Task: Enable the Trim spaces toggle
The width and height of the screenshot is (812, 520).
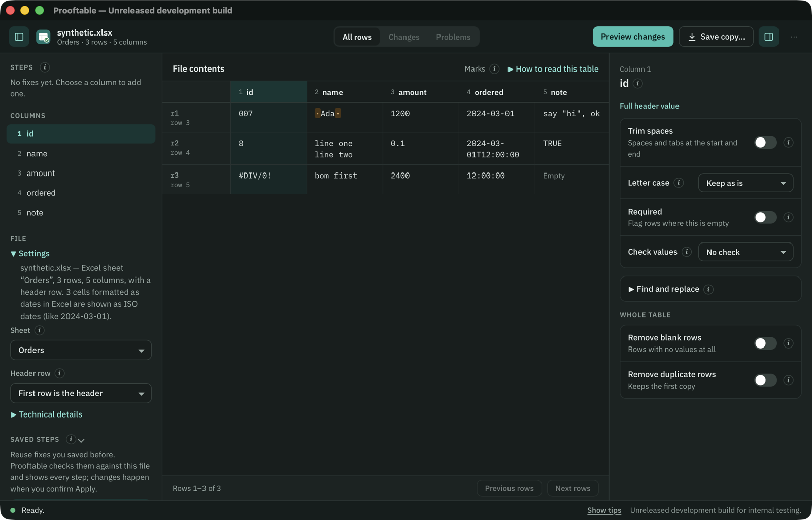Action: (765, 143)
